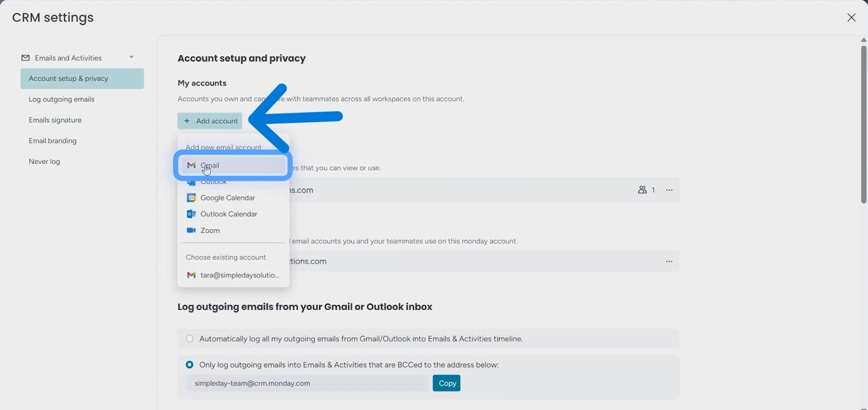Select automatically log all outgoing emails option
Viewport: 868px width, 410px height.
[x=190, y=338]
